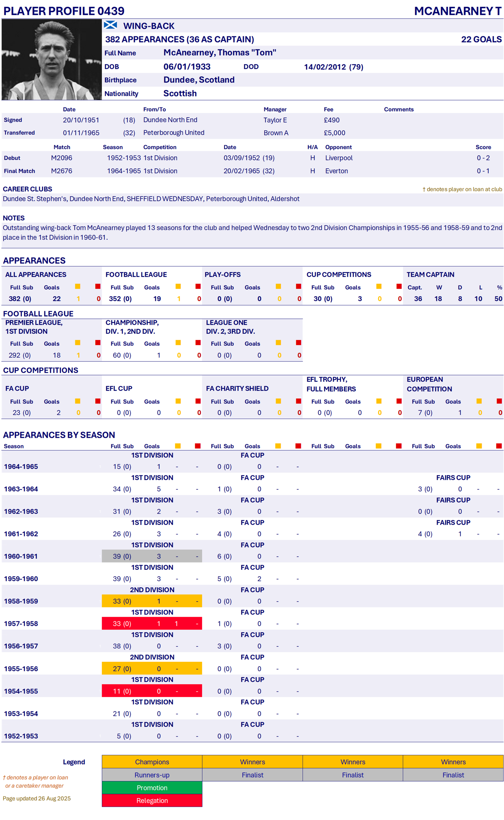Click red card icon under EFL Cup

pyautogui.click(x=198, y=401)
